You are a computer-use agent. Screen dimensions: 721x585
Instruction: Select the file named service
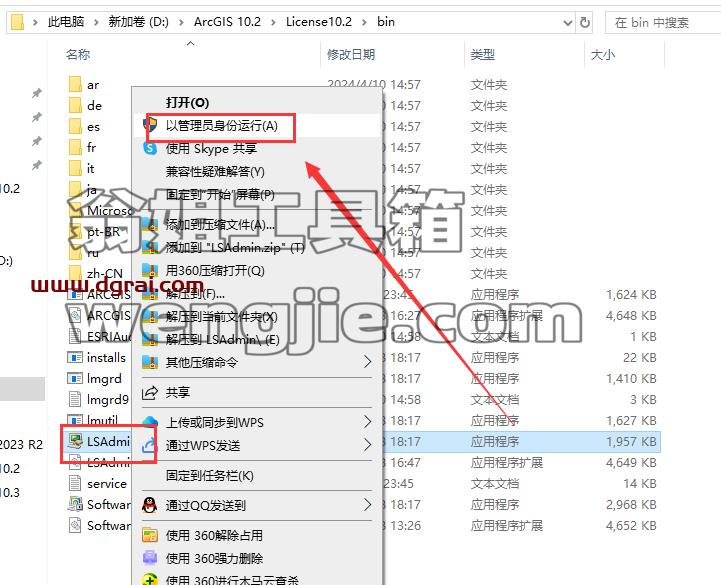click(x=107, y=484)
